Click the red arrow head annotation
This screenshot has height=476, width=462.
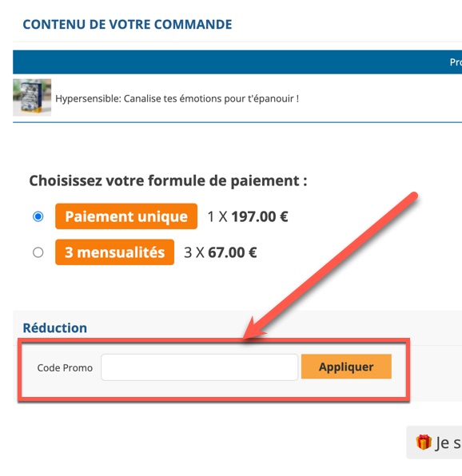coord(254,329)
